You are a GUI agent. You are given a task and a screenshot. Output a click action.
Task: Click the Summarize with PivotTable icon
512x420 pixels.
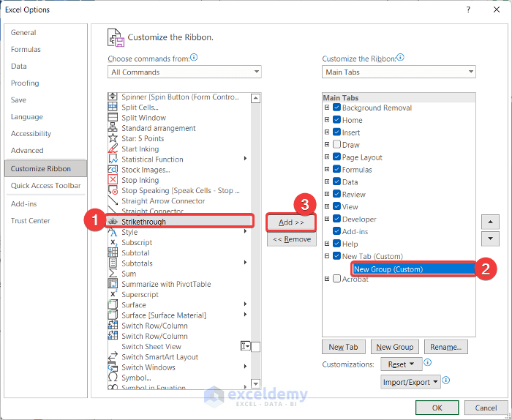tap(113, 284)
